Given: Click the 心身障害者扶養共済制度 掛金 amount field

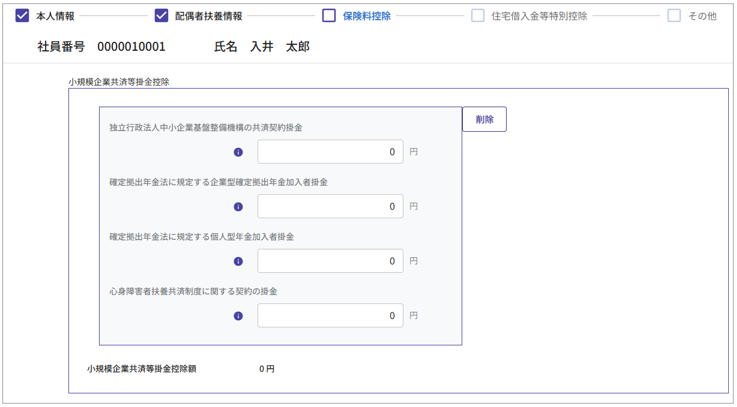Looking at the screenshot, I should tap(330, 316).
